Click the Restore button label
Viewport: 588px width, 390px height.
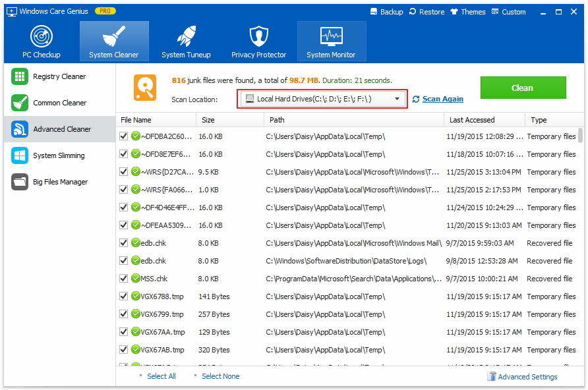tap(432, 12)
